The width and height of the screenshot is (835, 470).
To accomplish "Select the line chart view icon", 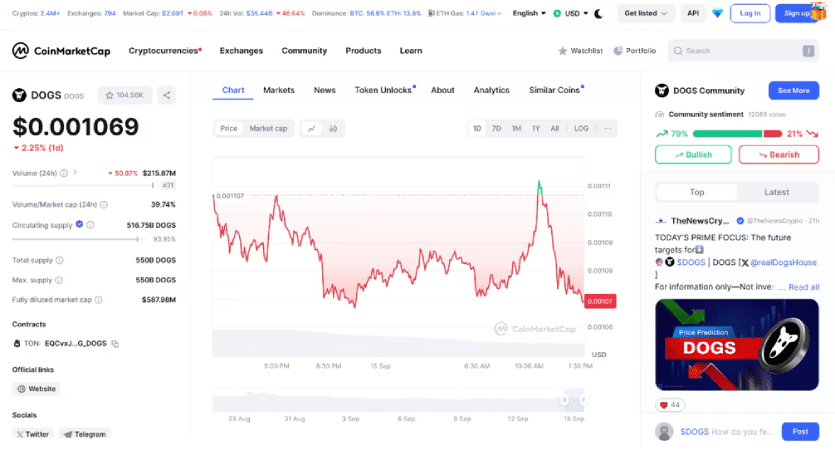I will coord(311,128).
